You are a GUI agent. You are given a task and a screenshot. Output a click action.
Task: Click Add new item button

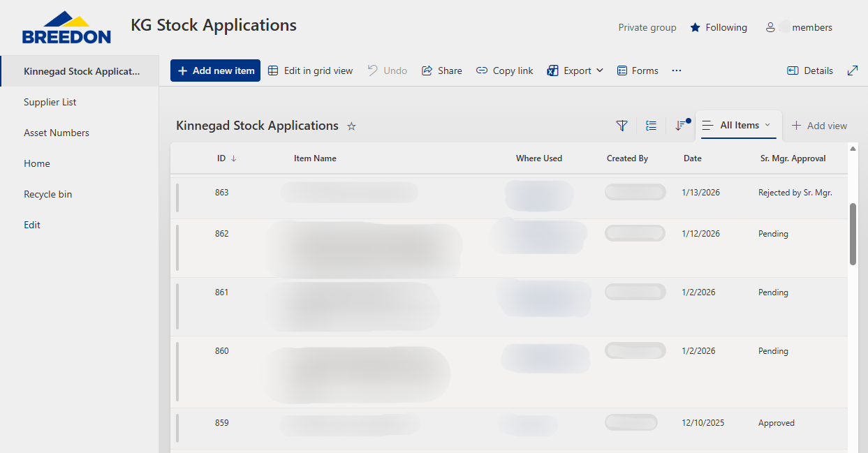click(215, 70)
